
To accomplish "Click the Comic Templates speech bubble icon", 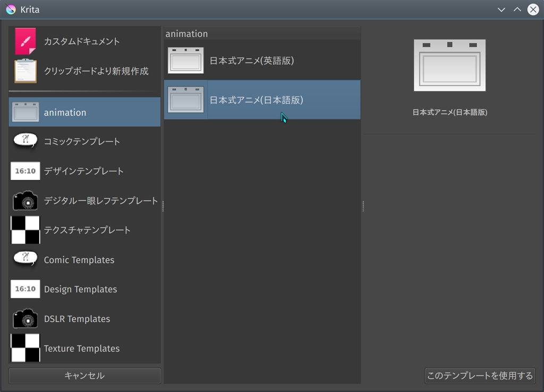I will [25, 259].
